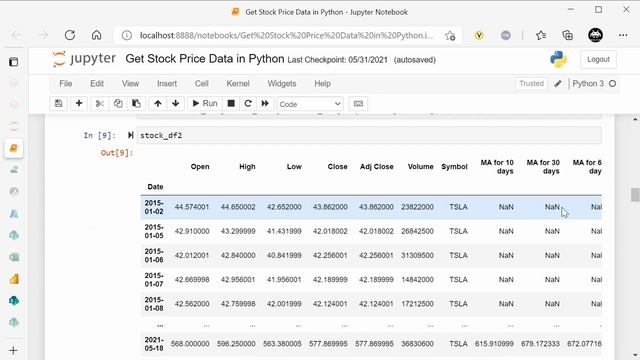Open the Cell menu
The width and height of the screenshot is (640, 360).
tap(202, 84)
